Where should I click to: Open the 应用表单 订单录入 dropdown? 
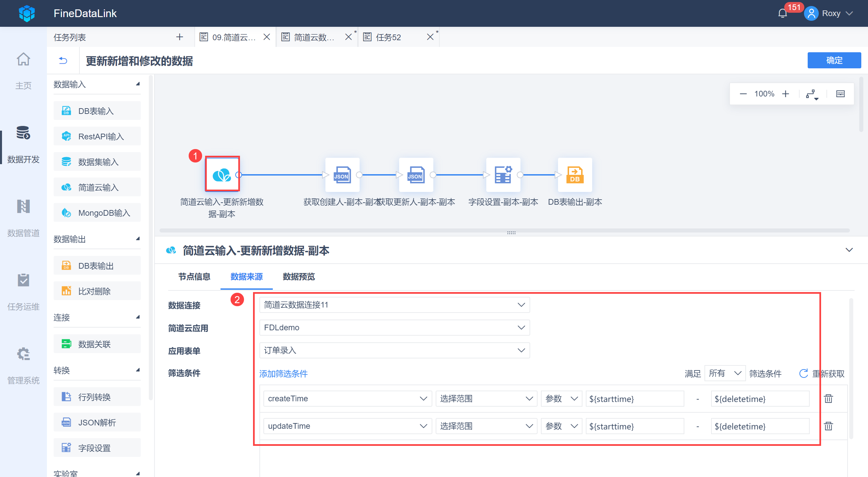(394, 350)
